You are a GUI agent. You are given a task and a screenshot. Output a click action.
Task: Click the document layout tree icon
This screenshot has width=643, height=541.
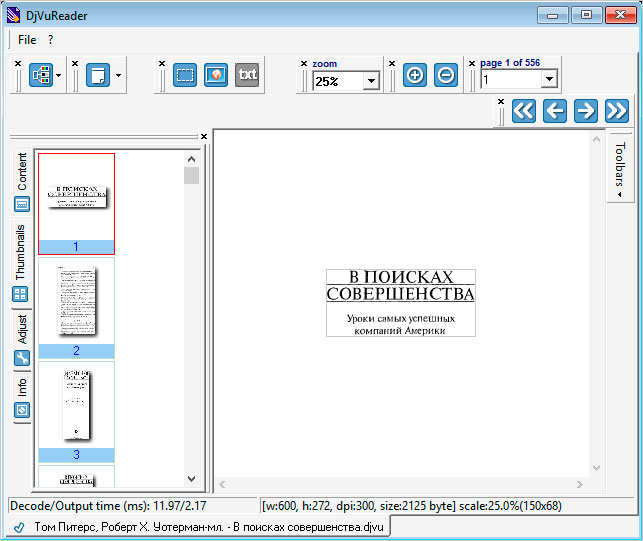click(41, 75)
